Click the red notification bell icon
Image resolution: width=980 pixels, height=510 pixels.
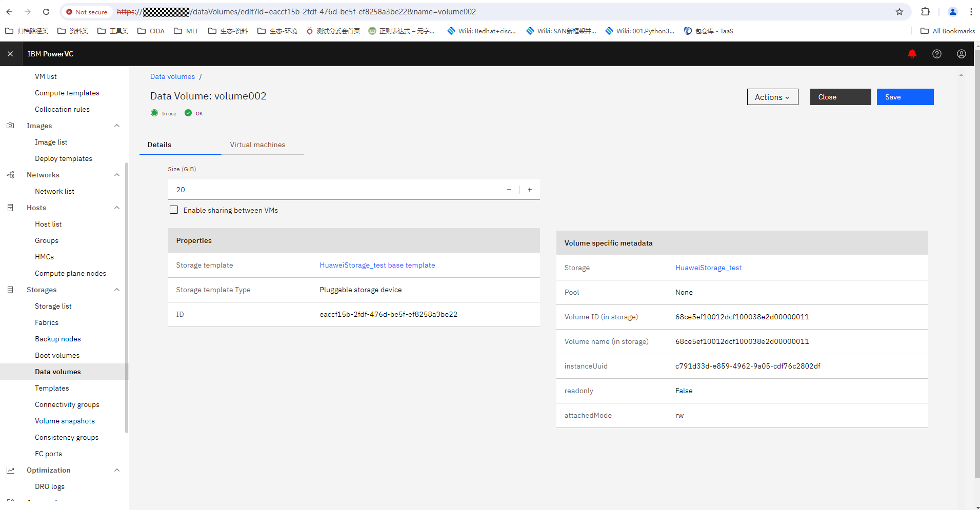(x=912, y=54)
